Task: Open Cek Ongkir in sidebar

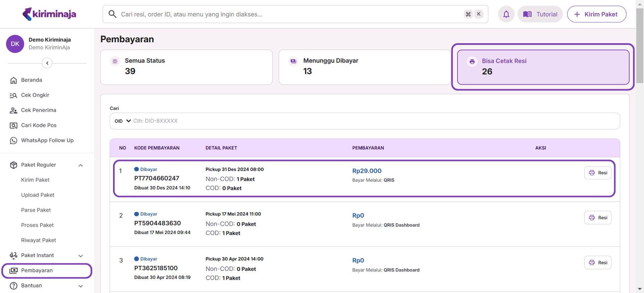Action: coord(35,95)
